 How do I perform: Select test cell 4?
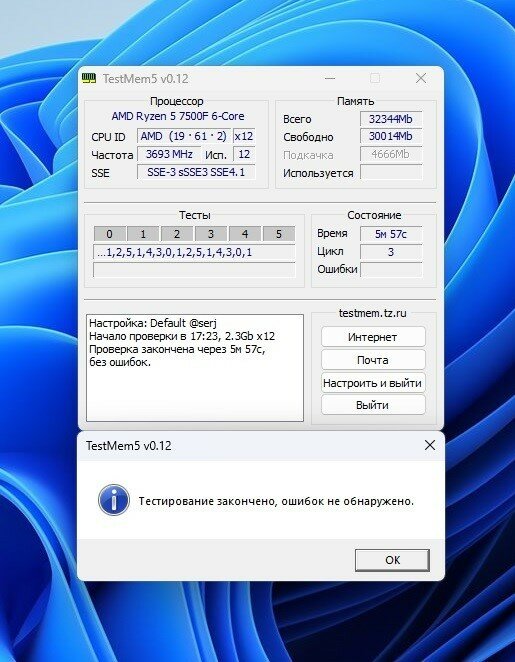tap(245, 234)
